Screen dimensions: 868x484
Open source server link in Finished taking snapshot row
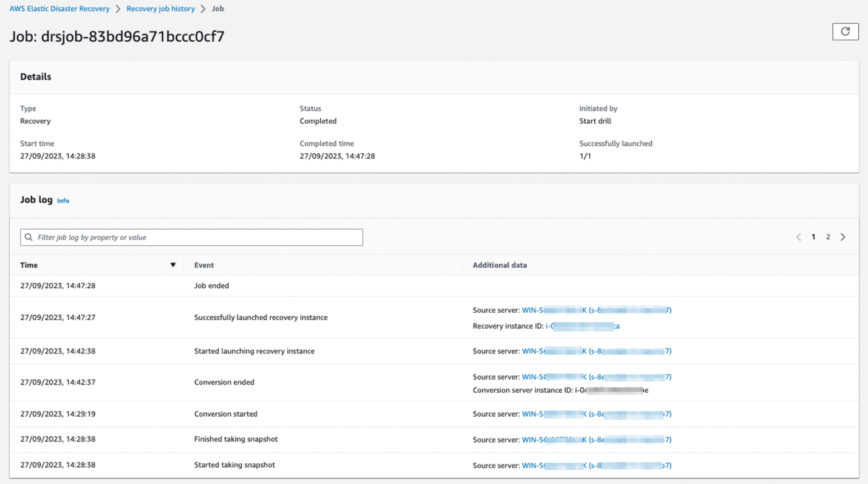coord(596,440)
